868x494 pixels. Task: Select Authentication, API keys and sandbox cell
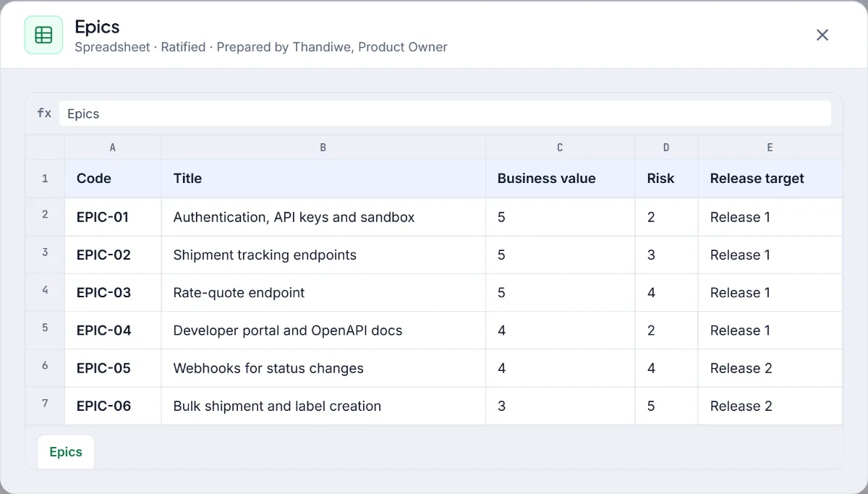pyautogui.click(x=323, y=217)
